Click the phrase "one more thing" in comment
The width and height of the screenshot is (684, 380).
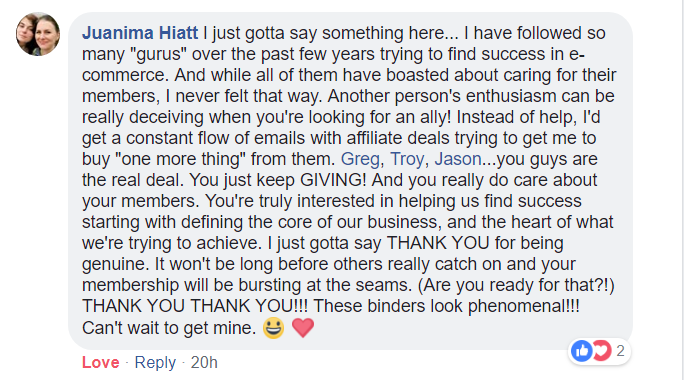point(180,159)
